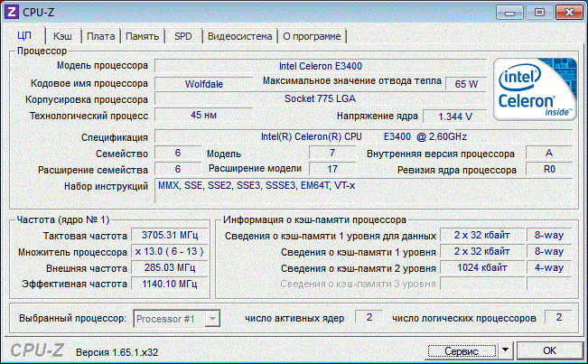Click the active cores count value
The height and width of the screenshot is (364, 588).
tap(369, 317)
